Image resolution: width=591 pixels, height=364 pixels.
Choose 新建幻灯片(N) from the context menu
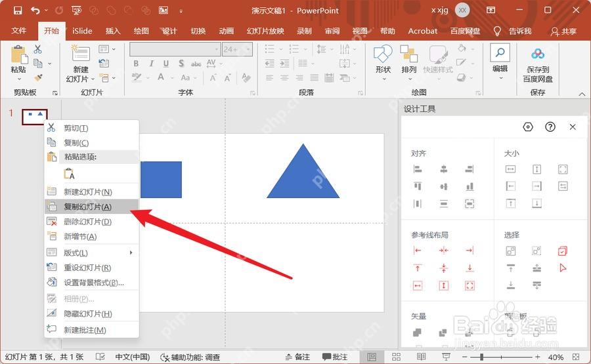pyautogui.click(x=92, y=192)
